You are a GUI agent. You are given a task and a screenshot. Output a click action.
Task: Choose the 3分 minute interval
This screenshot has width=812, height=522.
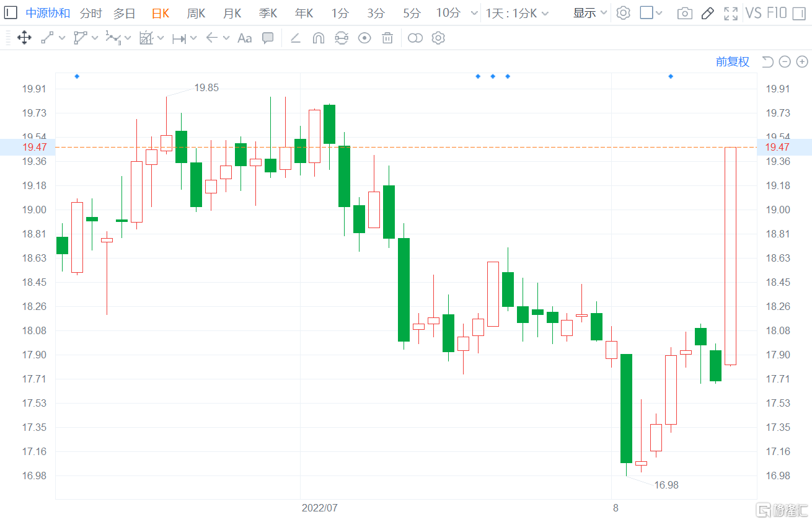click(x=376, y=13)
